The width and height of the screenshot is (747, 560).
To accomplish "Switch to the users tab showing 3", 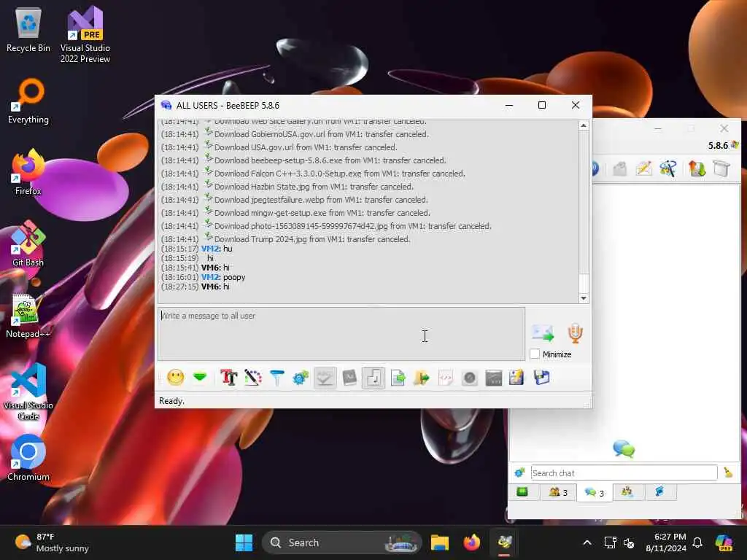I will (558, 492).
